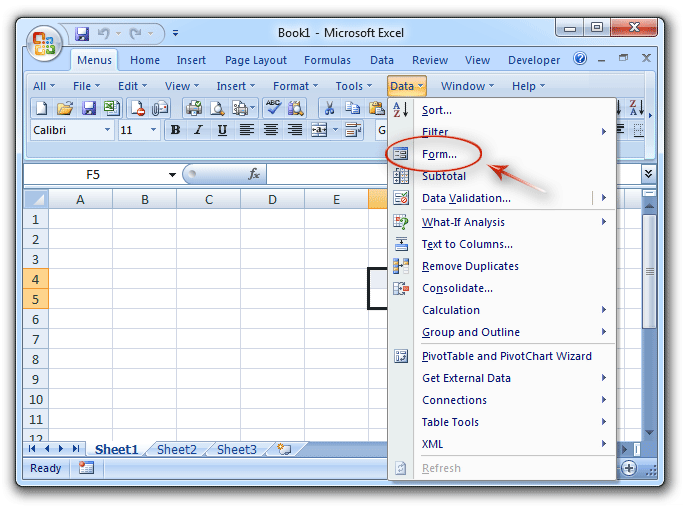This screenshot has height=509, width=686.
Task: Run the Spelling check icon
Action: point(273,108)
